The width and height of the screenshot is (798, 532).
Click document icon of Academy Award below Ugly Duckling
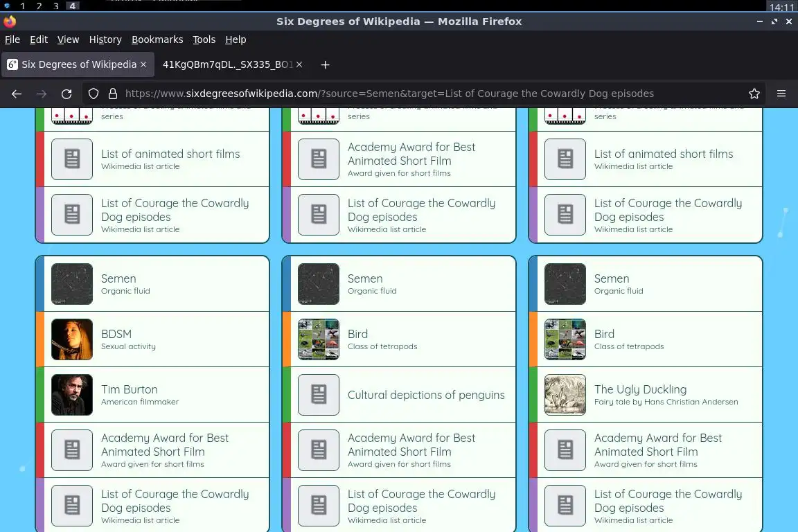[x=565, y=450]
